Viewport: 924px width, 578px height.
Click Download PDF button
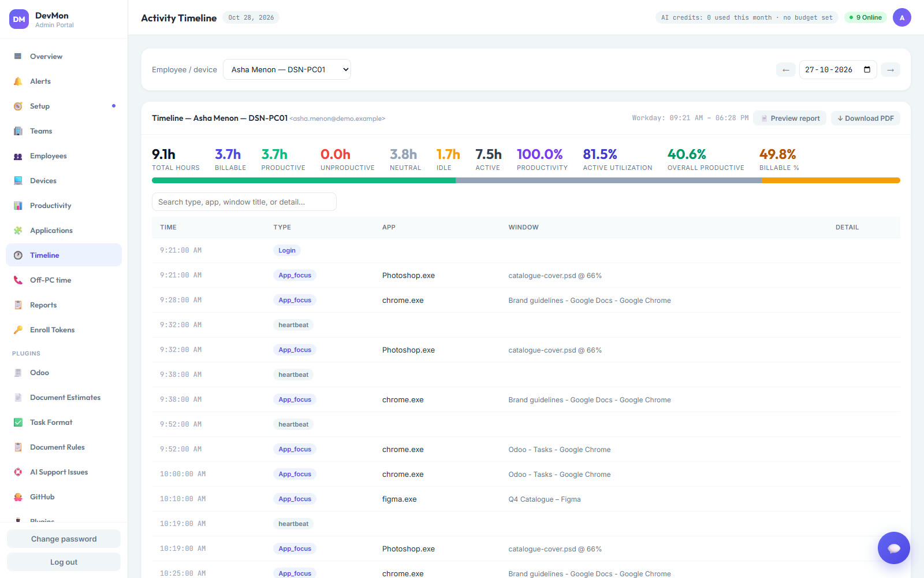coord(865,118)
